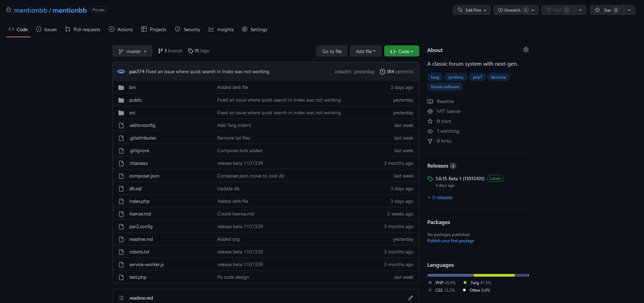Click the file icon beside license.md
This screenshot has height=303, width=644.
(x=121, y=214)
